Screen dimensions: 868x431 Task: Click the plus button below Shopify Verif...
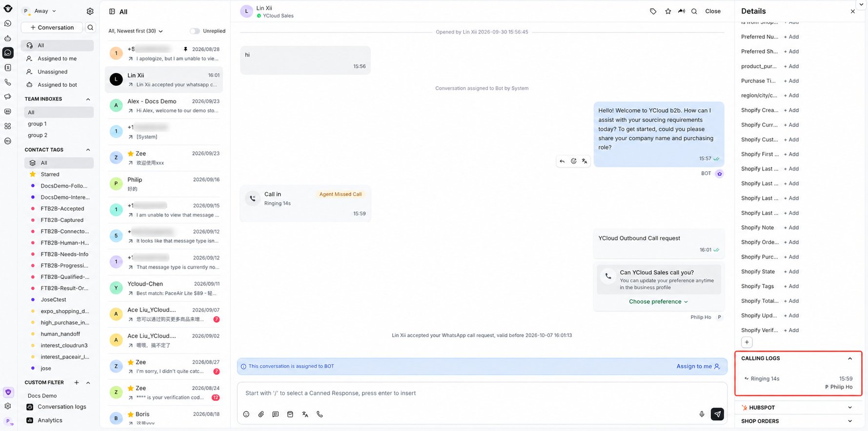747,342
